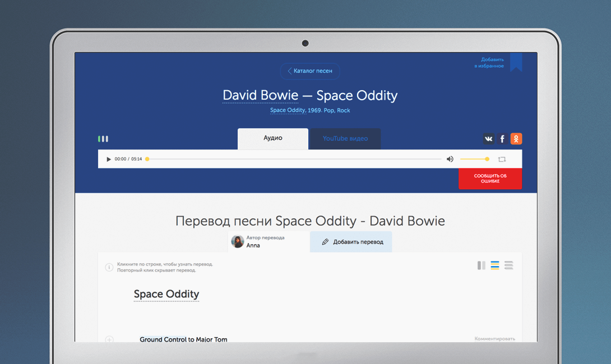This screenshot has width=611, height=364.
Task: Click the green equalizer bars icon
Action: coord(103,138)
